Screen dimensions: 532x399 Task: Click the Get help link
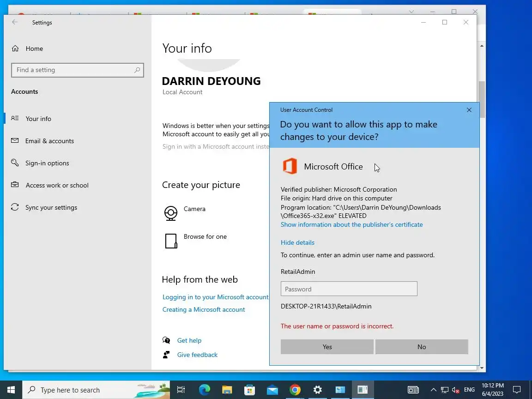click(x=189, y=340)
